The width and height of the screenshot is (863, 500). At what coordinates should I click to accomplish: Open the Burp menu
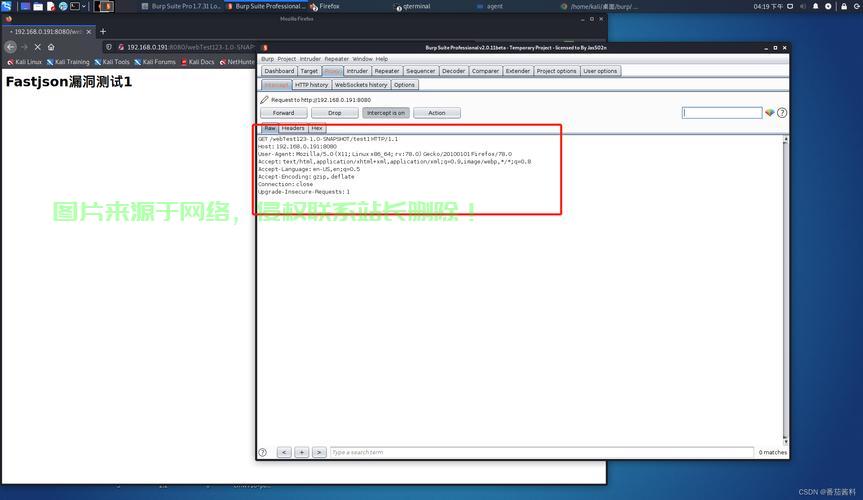click(x=267, y=59)
